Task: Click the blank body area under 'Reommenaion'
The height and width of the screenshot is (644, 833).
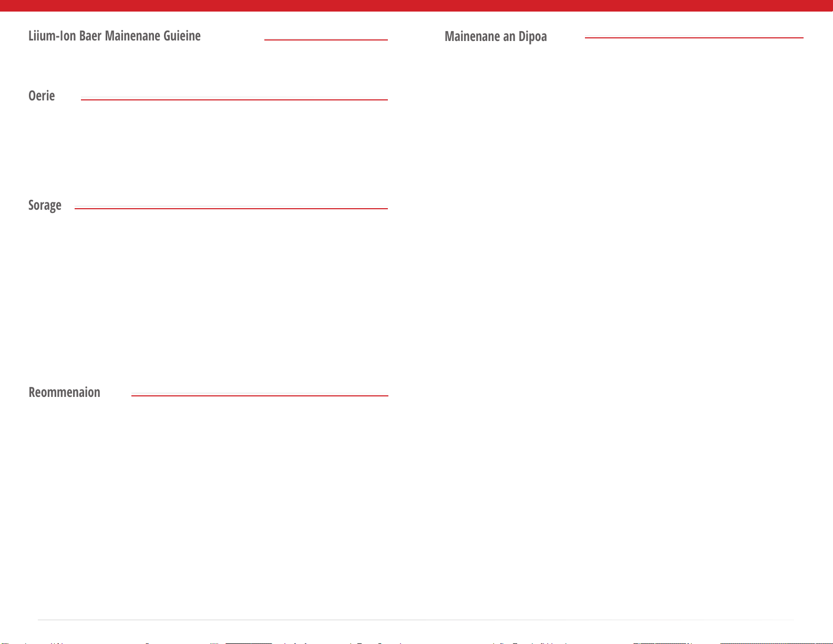Action: [208, 505]
